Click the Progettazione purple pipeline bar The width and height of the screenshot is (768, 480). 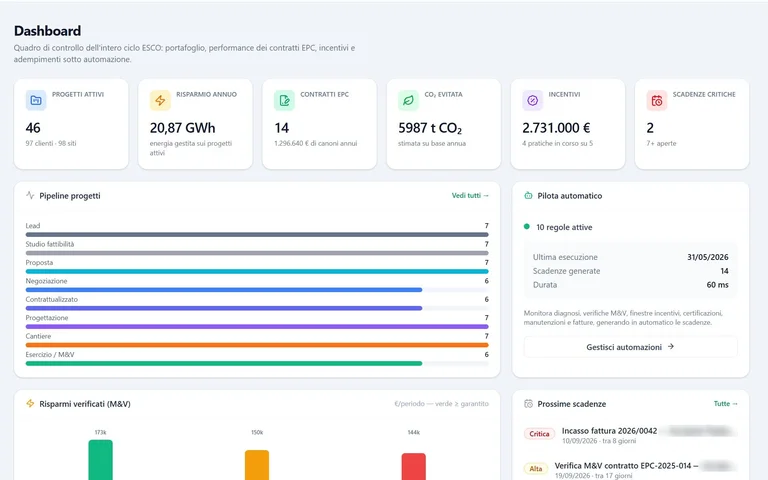coord(257,327)
